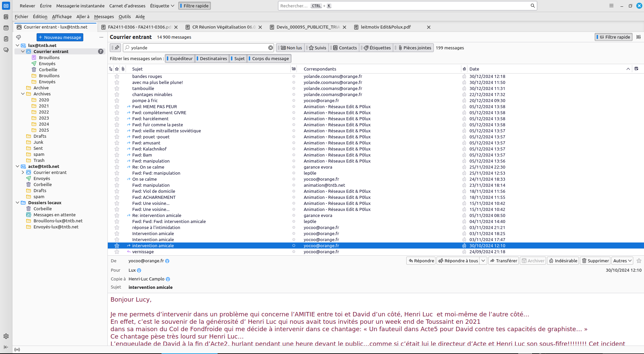
Task: Open the Outils menu
Action: [x=125, y=16]
